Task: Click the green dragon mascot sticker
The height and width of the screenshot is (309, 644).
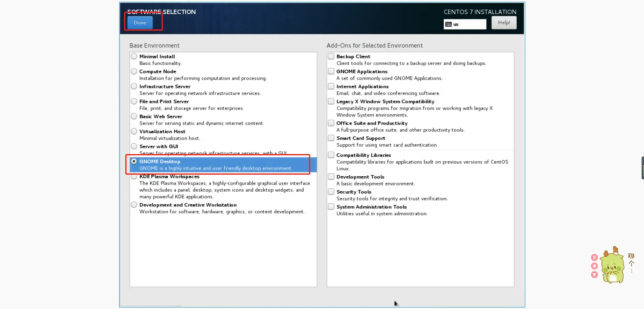Action: pyautogui.click(x=613, y=266)
